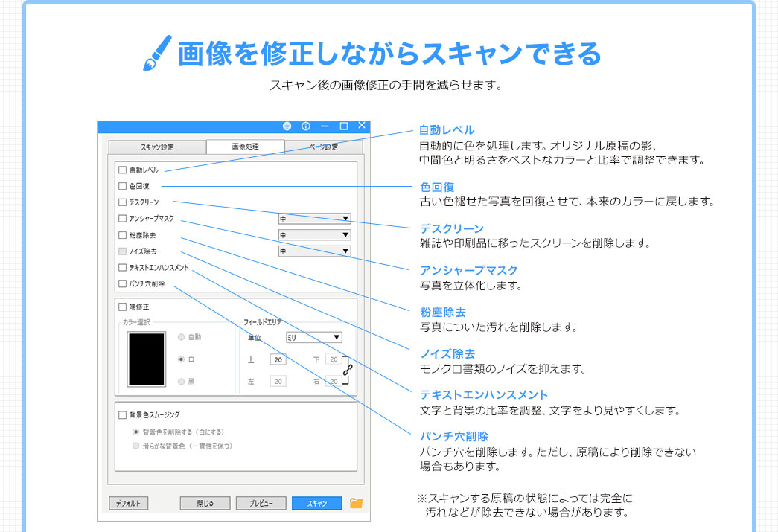Click the black color preview swatch

coord(147,359)
